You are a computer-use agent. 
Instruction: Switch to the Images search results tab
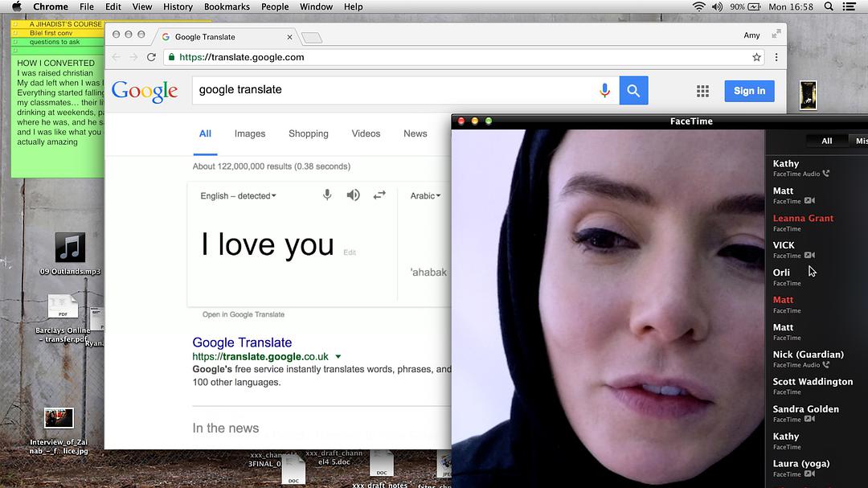click(249, 133)
